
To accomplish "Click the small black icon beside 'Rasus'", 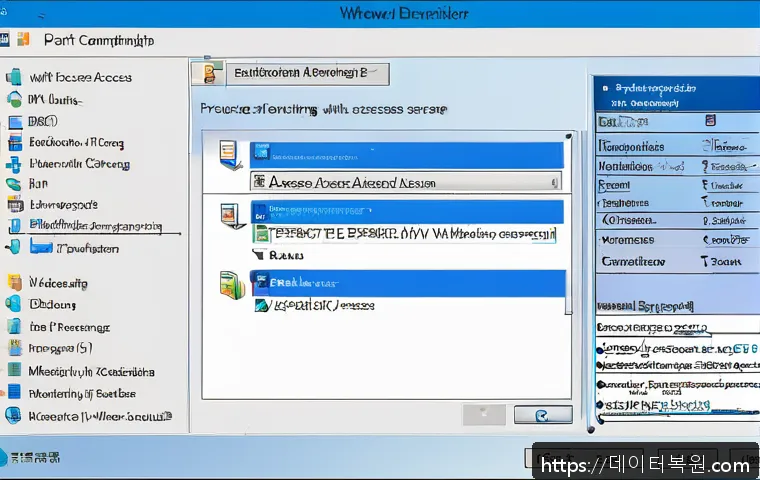I will pos(259,255).
